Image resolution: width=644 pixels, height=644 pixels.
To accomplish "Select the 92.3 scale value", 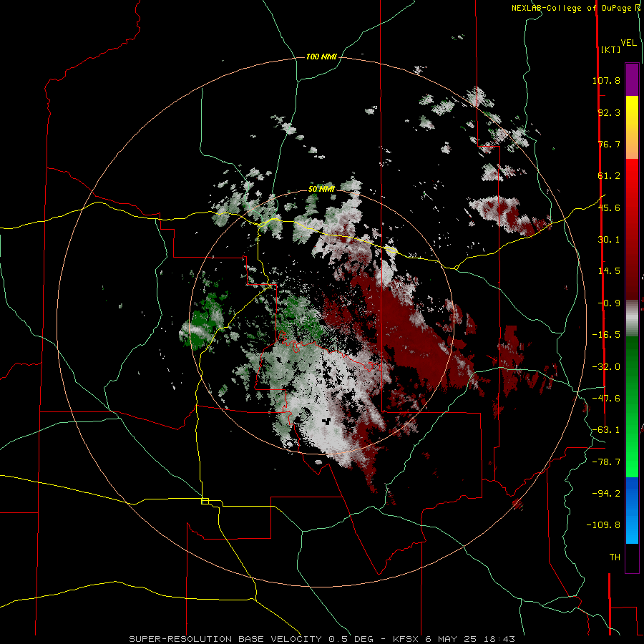I will pos(609,112).
